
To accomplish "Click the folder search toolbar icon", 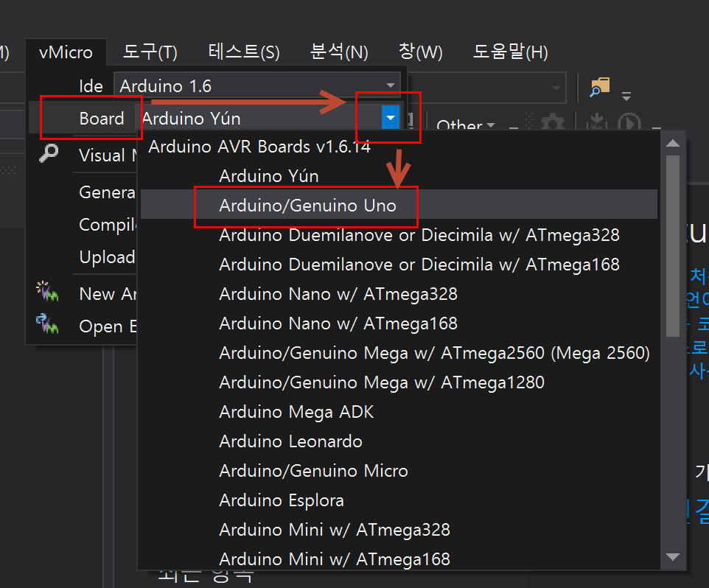I will point(600,87).
